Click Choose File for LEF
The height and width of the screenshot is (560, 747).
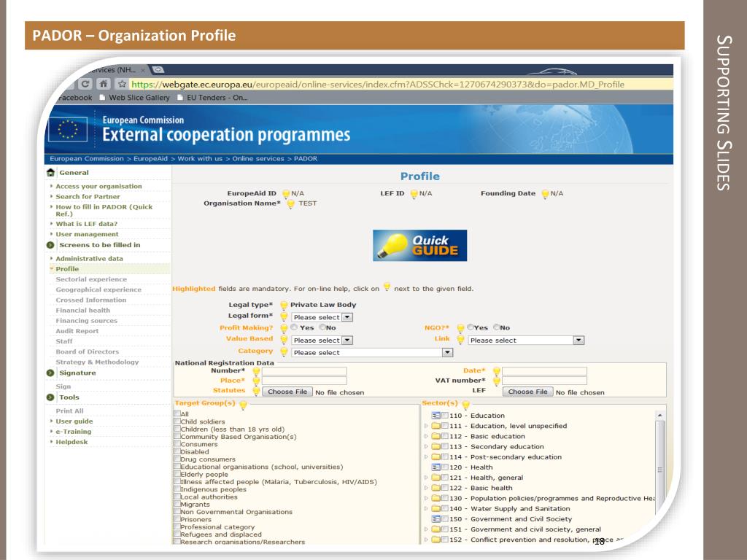[528, 392]
